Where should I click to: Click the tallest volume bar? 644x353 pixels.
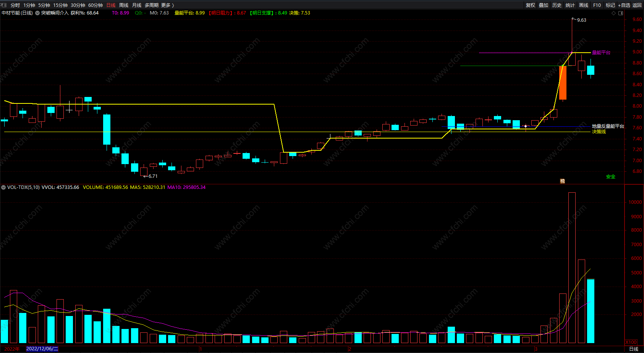(572, 268)
